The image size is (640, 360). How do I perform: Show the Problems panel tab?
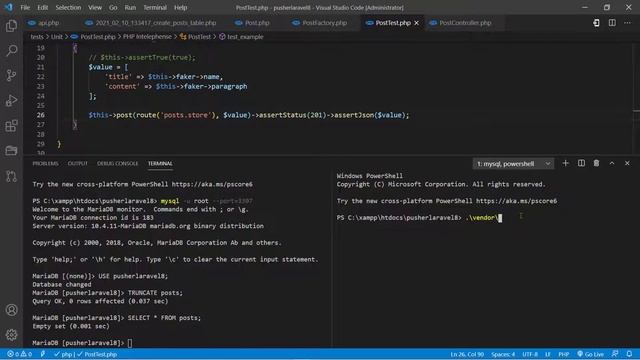pos(45,163)
